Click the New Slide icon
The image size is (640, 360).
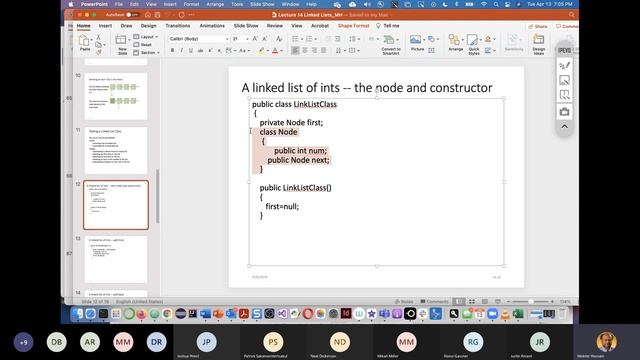[121, 40]
